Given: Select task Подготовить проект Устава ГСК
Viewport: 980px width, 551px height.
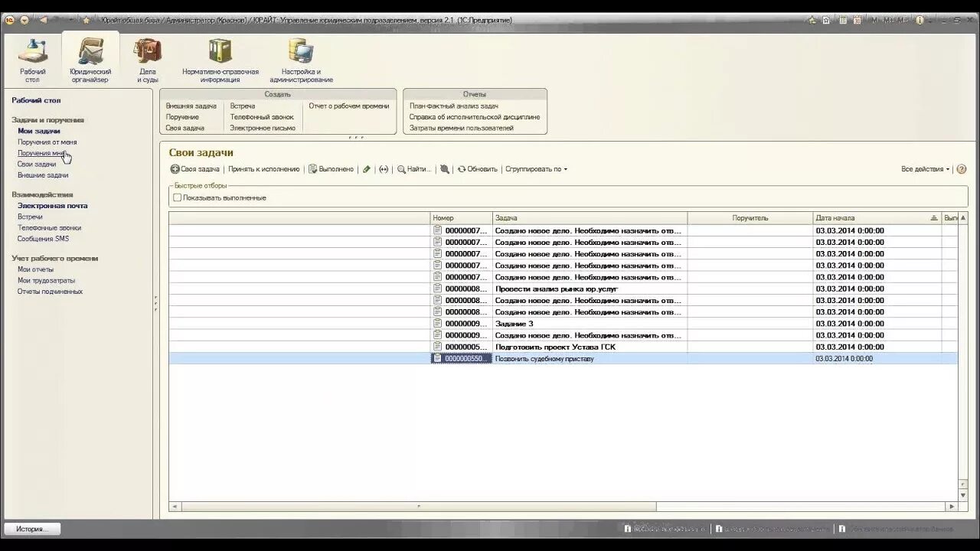Looking at the screenshot, I should (x=563, y=347).
